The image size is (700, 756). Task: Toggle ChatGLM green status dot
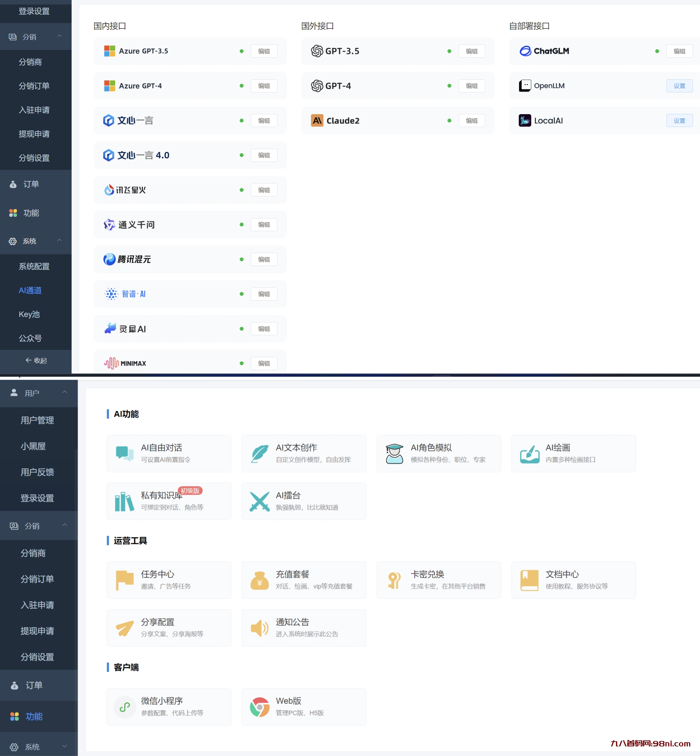point(657,51)
